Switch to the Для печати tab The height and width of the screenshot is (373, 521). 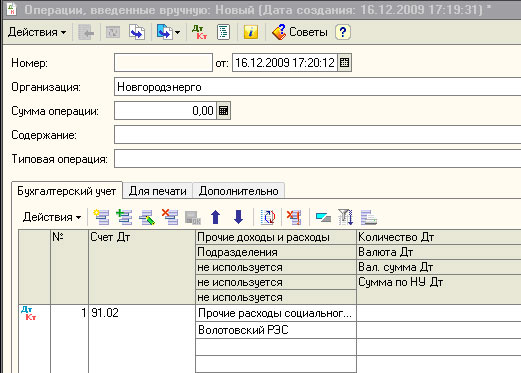click(x=157, y=191)
